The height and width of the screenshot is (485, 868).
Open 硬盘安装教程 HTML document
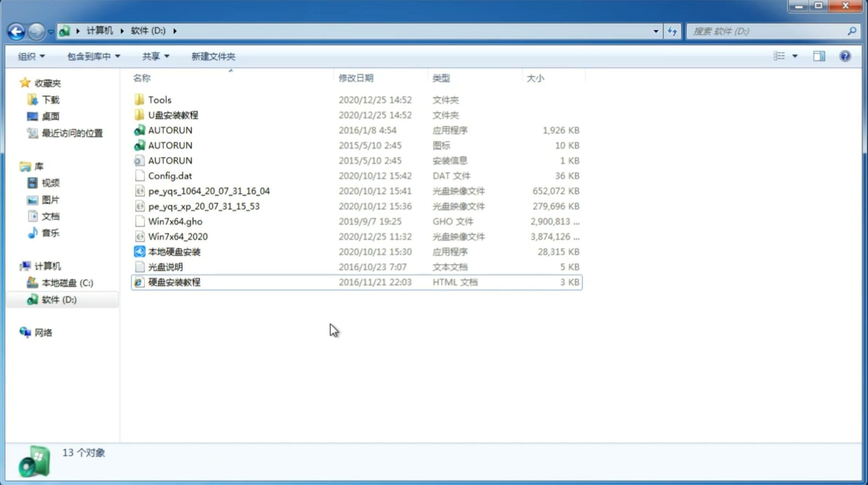coord(174,282)
